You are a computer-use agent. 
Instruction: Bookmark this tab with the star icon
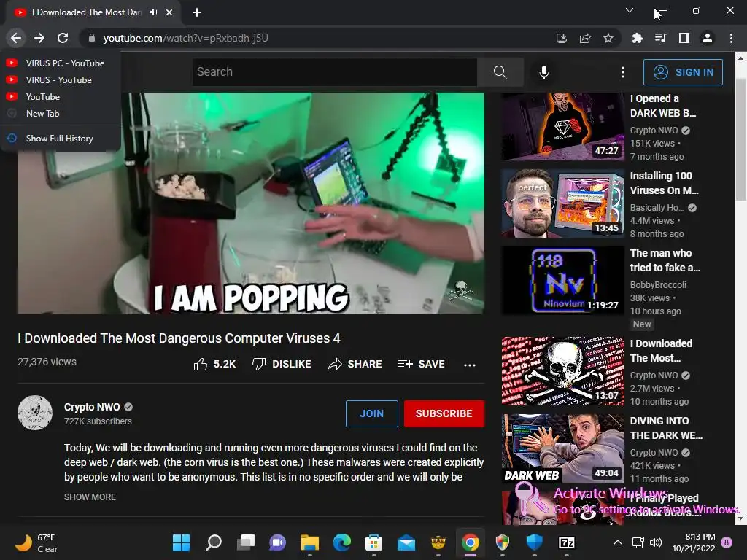[x=608, y=38]
